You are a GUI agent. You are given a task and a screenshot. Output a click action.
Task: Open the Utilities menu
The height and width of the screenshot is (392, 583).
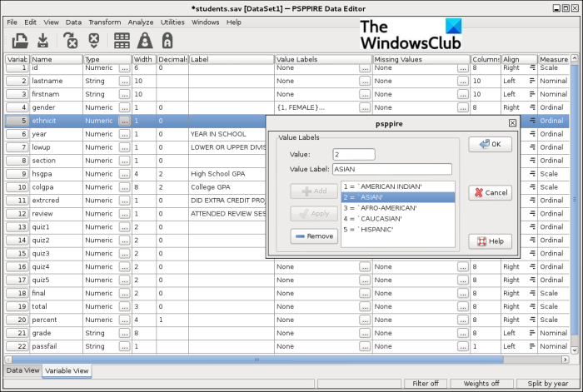click(x=172, y=22)
